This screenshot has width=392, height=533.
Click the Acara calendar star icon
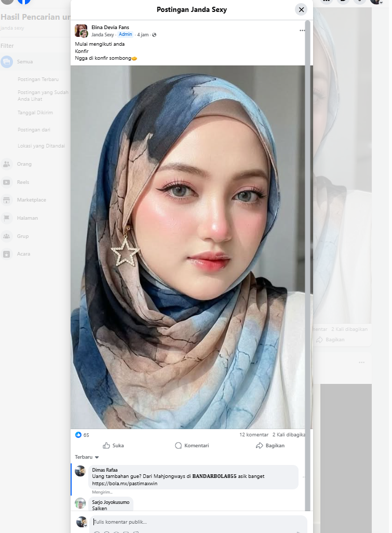[x=6, y=254]
